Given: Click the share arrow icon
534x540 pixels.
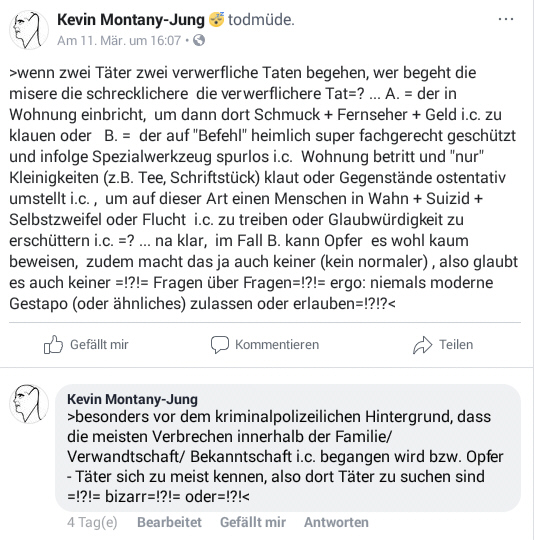Looking at the screenshot, I should (x=422, y=345).
